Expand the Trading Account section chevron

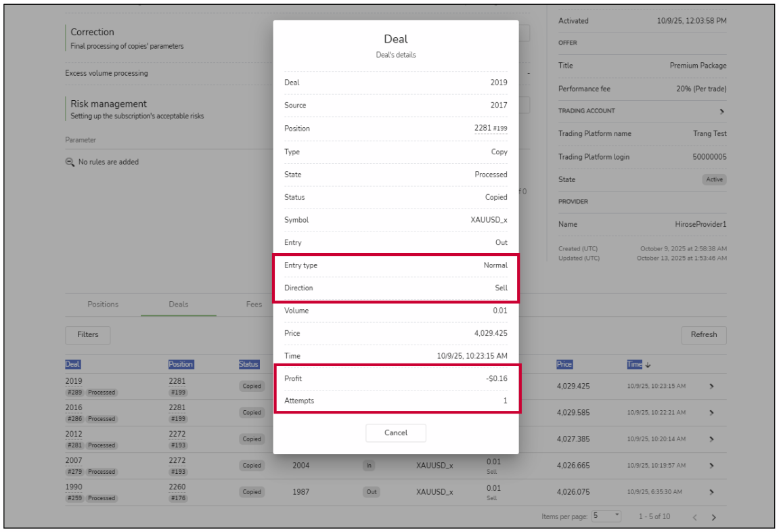point(721,111)
